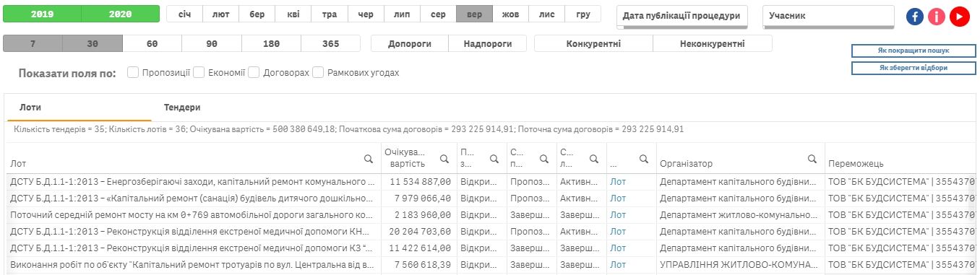Click the Показати поля по label
This screenshot has width=980, height=275.
[67, 73]
